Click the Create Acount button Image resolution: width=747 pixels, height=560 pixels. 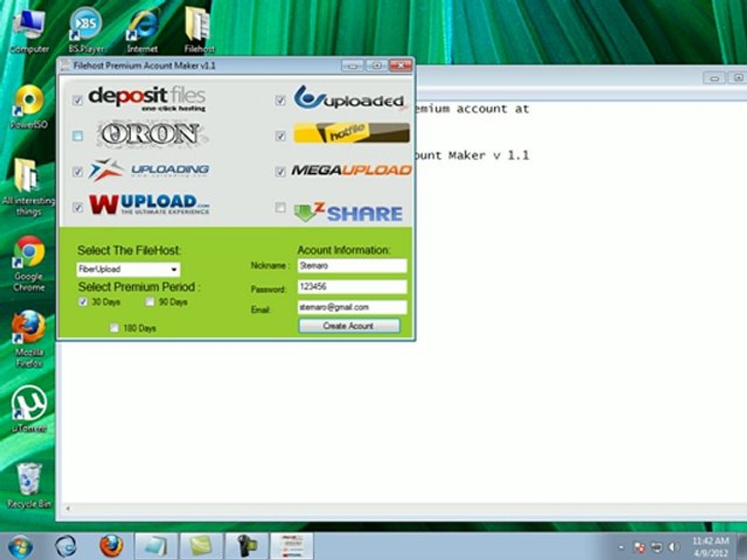(x=349, y=326)
